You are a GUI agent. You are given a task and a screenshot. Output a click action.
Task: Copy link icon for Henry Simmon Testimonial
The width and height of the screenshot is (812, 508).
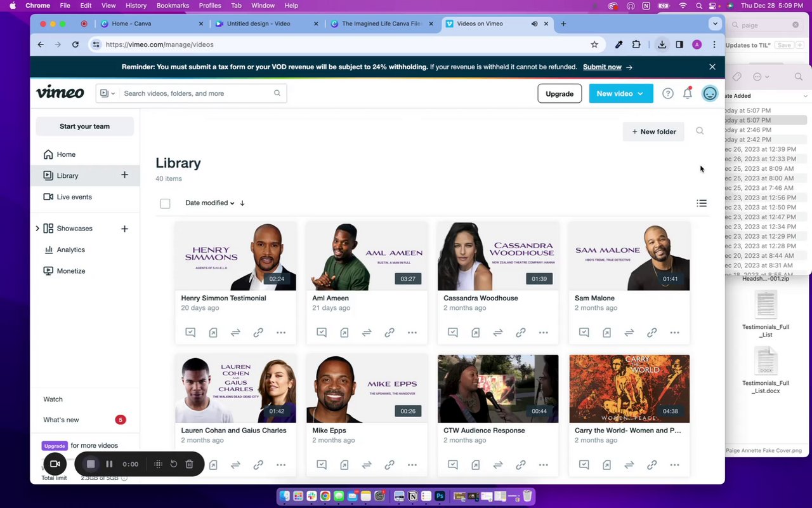258,332
